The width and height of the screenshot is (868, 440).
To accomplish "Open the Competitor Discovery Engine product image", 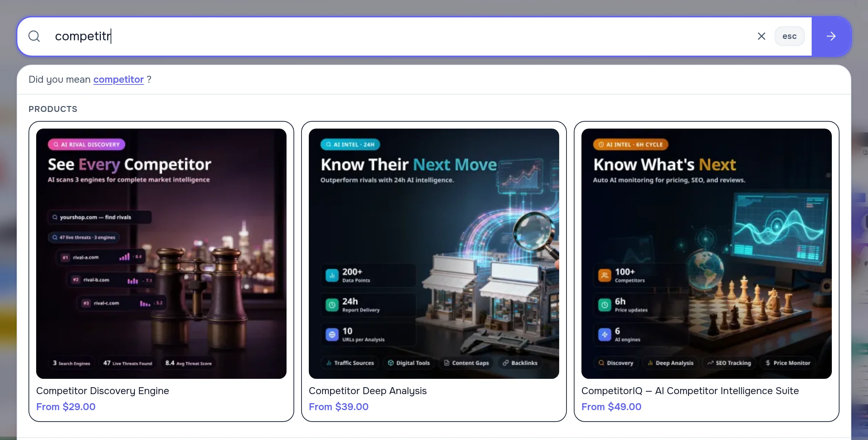I will pos(161,253).
